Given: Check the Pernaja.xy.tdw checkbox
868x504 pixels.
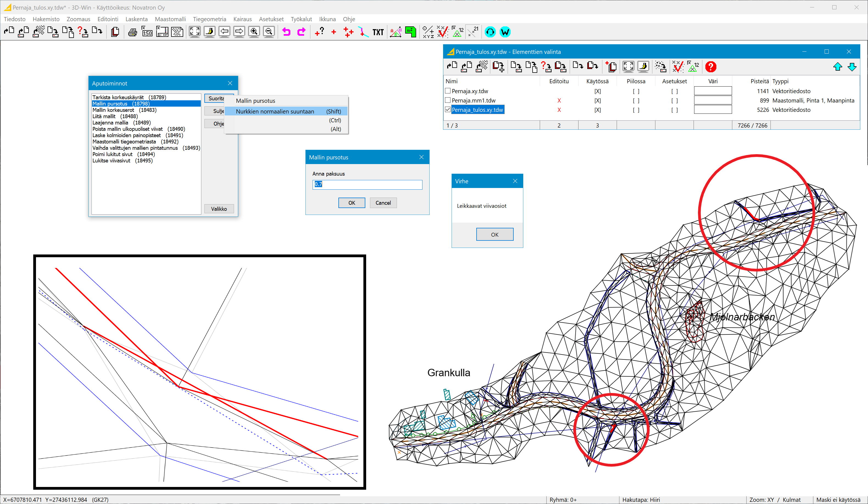Looking at the screenshot, I should pyautogui.click(x=448, y=91).
